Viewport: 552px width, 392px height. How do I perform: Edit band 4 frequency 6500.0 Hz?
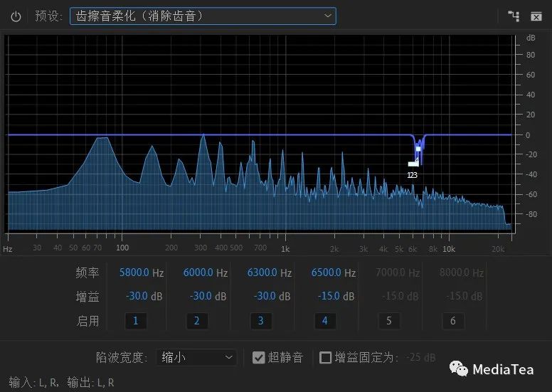334,272
